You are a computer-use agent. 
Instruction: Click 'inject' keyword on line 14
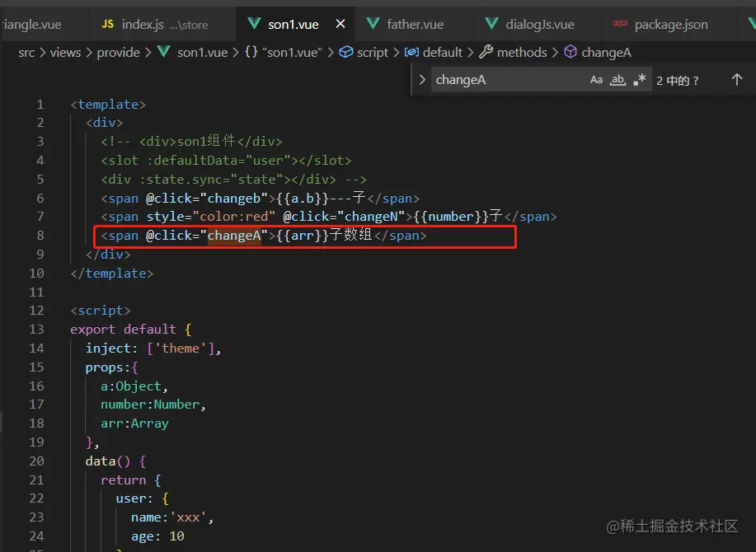[108, 349]
